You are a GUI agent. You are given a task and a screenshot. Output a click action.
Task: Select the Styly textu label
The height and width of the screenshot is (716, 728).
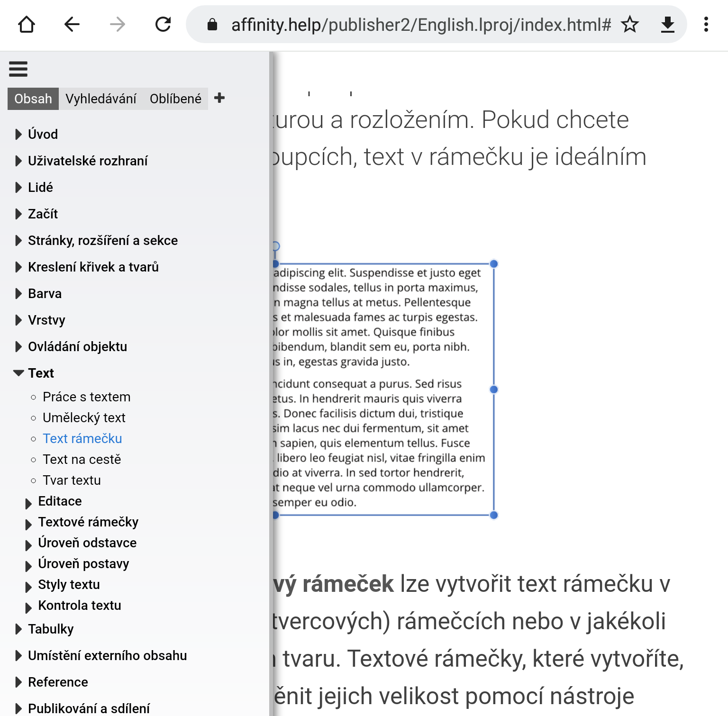pos(69,584)
